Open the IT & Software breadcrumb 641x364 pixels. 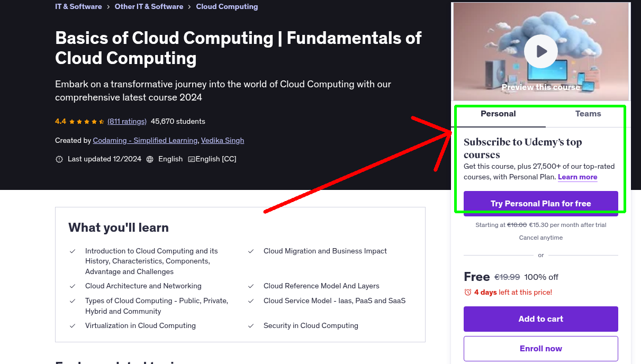78,6
